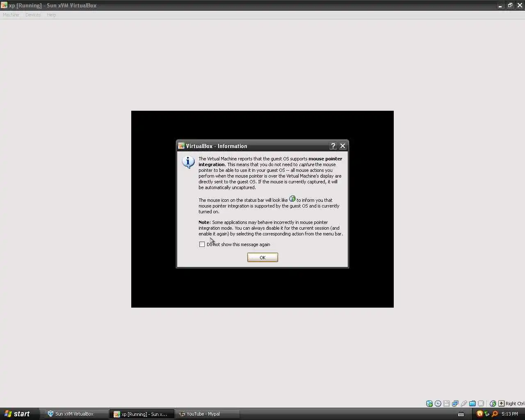525x420 pixels.
Task: Click the help question-mark button in dialog
Action: click(333, 146)
